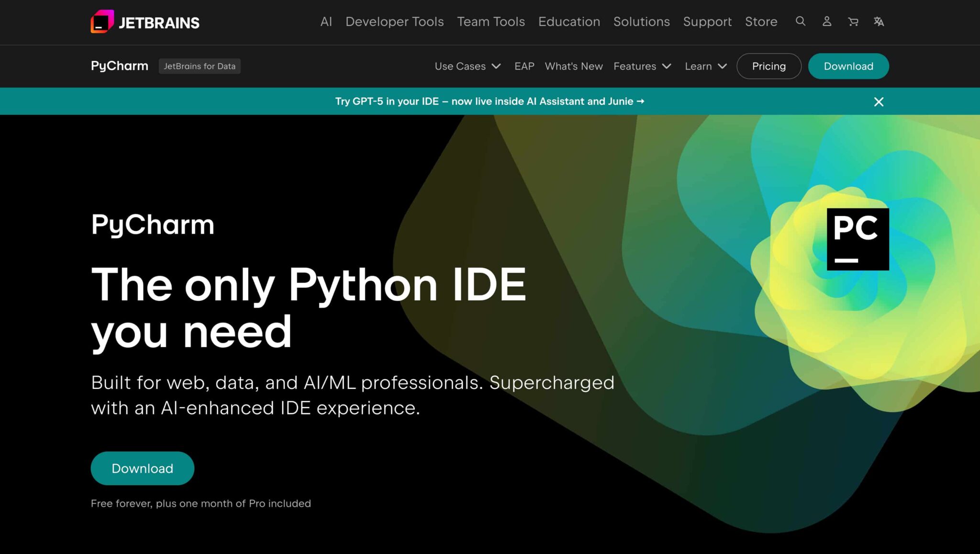Expand the Learn dropdown menu
Image resolution: width=980 pixels, height=554 pixels.
click(x=705, y=66)
